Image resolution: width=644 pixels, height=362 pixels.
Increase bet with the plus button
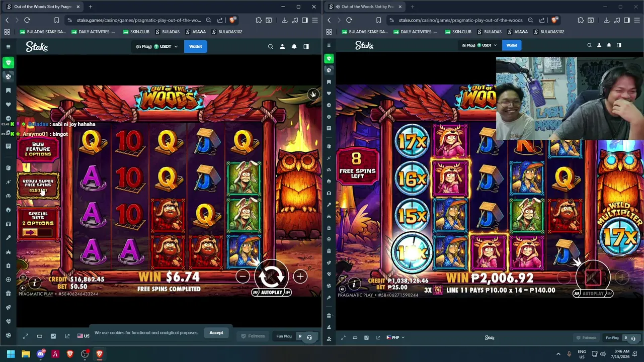pyautogui.click(x=300, y=276)
